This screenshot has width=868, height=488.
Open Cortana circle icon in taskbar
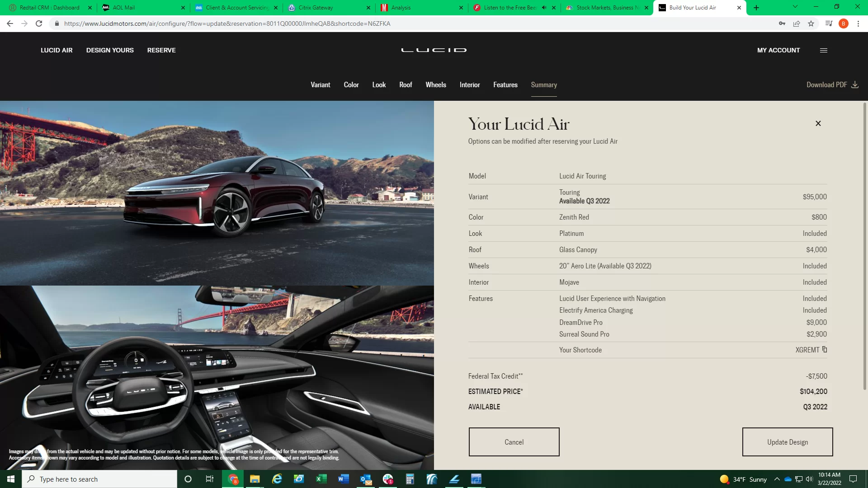(188, 479)
